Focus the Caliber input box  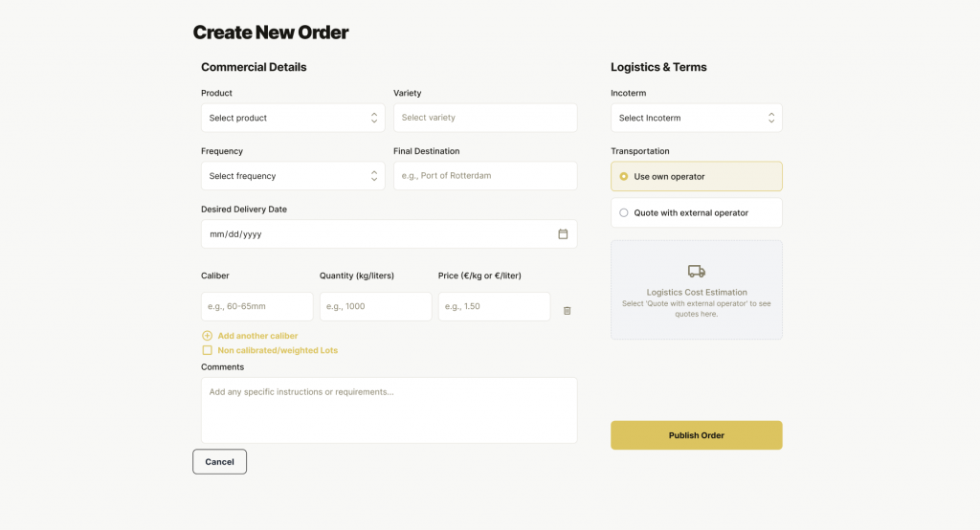[256, 306]
